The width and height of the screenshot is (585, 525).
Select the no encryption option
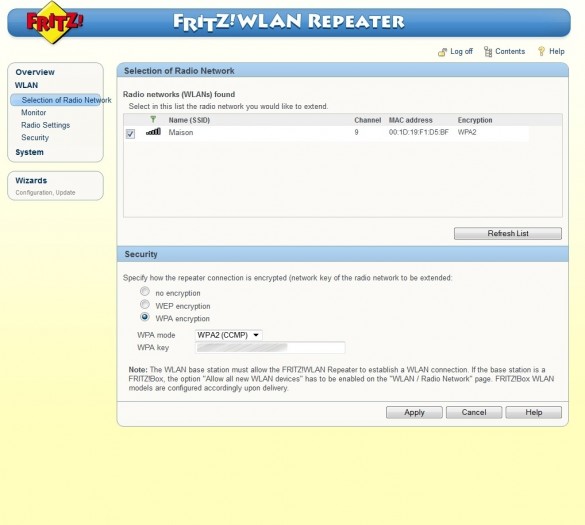(x=145, y=291)
